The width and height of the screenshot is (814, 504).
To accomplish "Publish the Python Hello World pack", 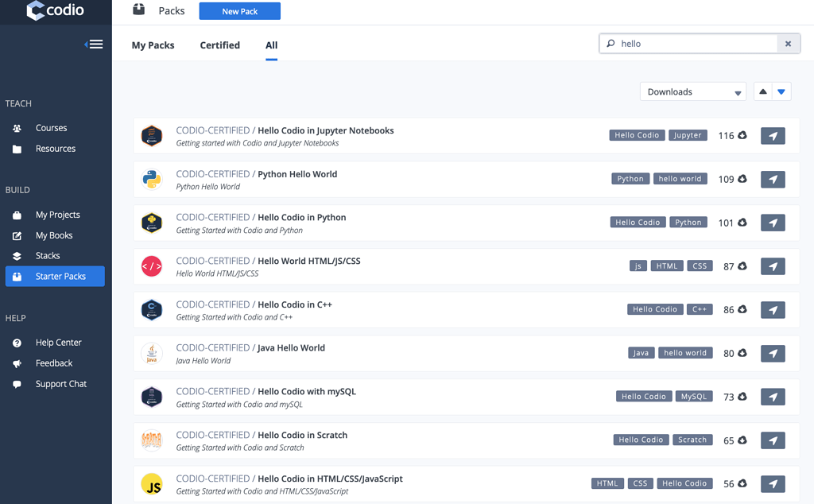I will click(x=772, y=179).
